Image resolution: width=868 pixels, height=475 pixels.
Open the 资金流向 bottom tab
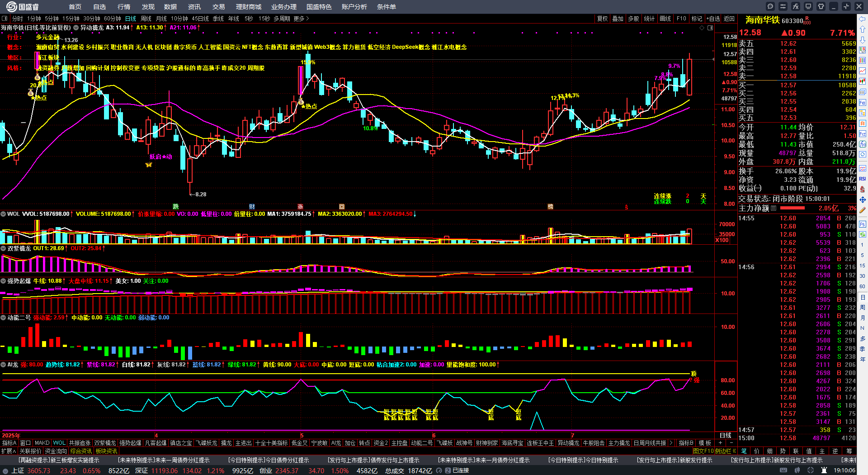pos(56,451)
